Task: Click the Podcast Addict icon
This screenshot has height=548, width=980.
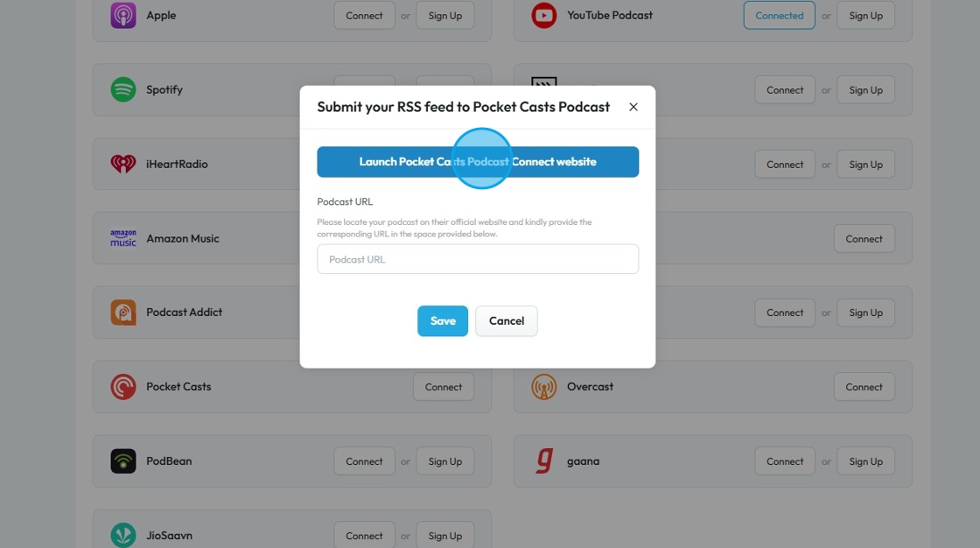Action: pyautogui.click(x=123, y=313)
